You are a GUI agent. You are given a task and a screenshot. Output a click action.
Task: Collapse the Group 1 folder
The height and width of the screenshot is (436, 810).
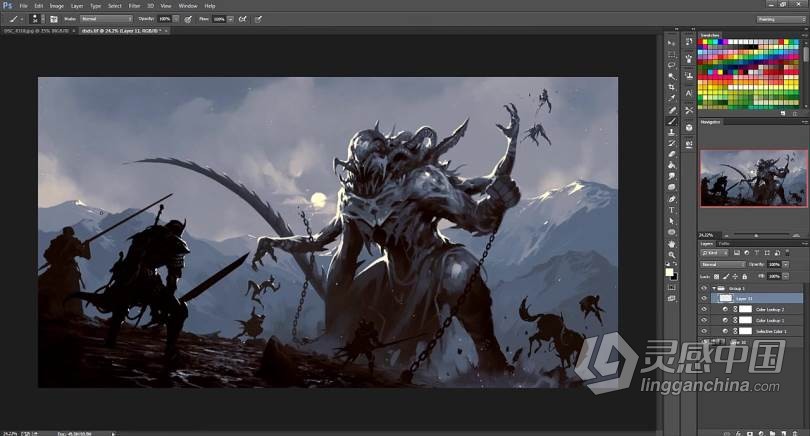point(714,288)
